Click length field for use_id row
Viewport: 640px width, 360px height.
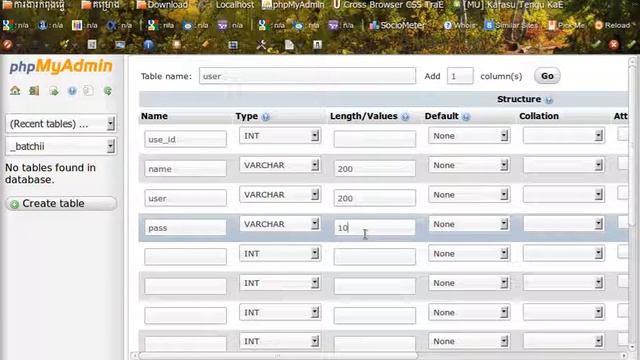coord(375,139)
